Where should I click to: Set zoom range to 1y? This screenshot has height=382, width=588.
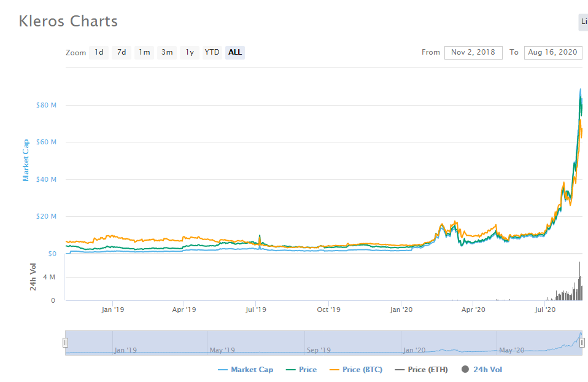pyautogui.click(x=190, y=53)
